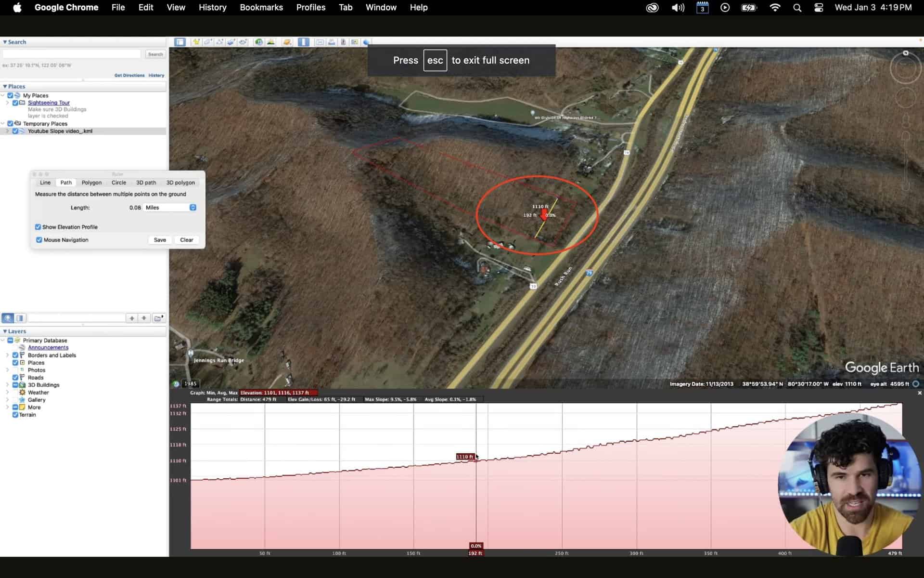This screenshot has height=578, width=924.
Task: Collapse the Search panel triangle
Action: (x=5, y=42)
